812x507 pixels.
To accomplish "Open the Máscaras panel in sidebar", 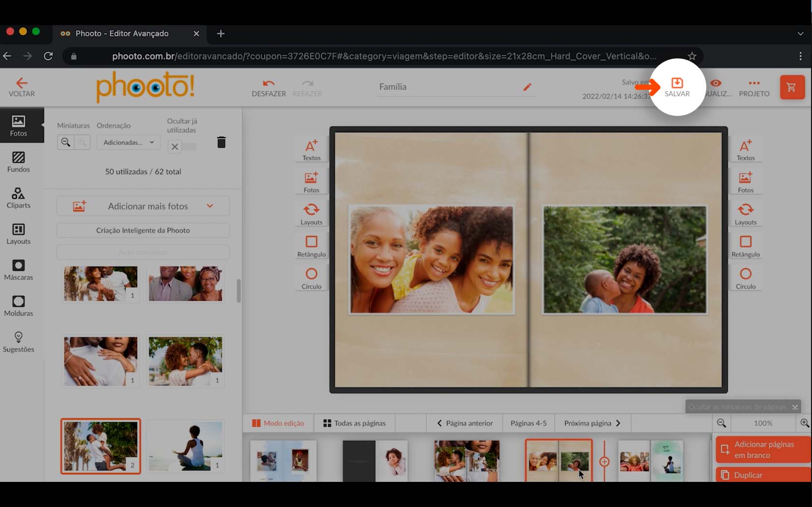I will click(18, 270).
